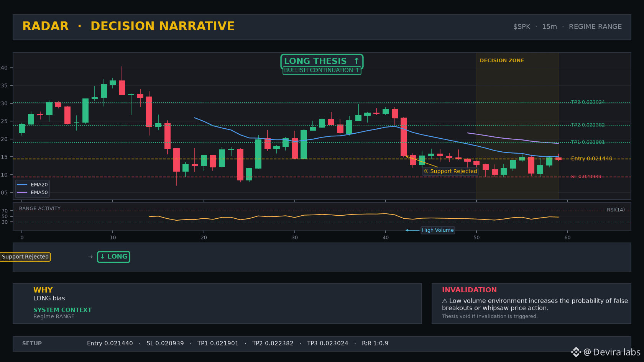Click the SETUP label in bottom bar

(32, 344)
